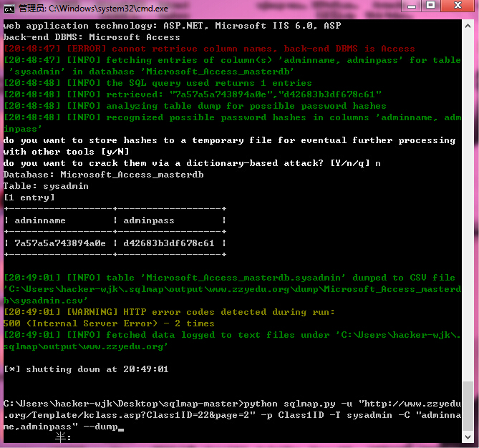Click the window title 'C:\Windows\system32\cmd.exe'
This screenshot has height=448, width=479.
[108, 9]
